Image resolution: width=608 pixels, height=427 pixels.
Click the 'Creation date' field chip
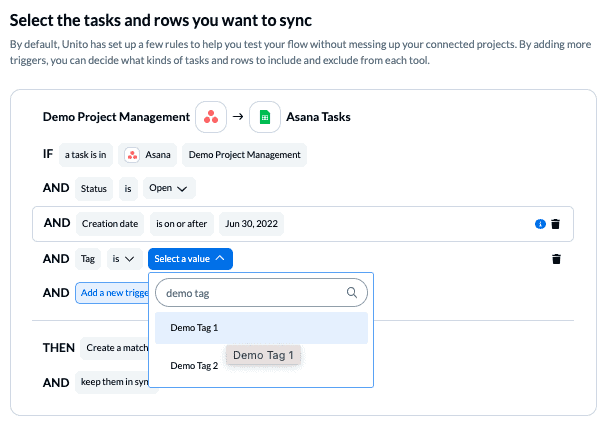[x=110, y=224]
